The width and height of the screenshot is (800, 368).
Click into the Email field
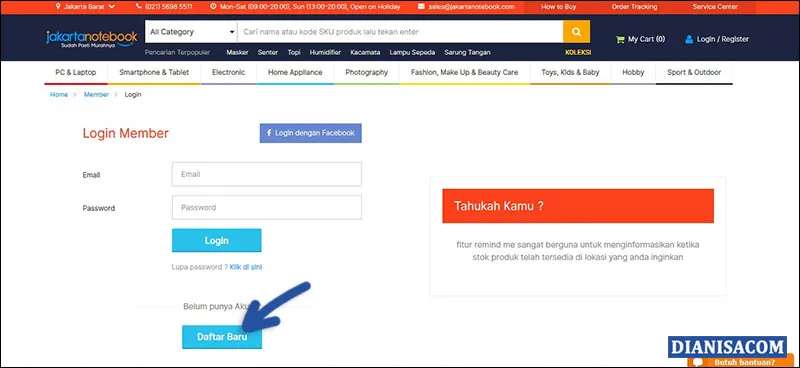(x=267, y=174)
